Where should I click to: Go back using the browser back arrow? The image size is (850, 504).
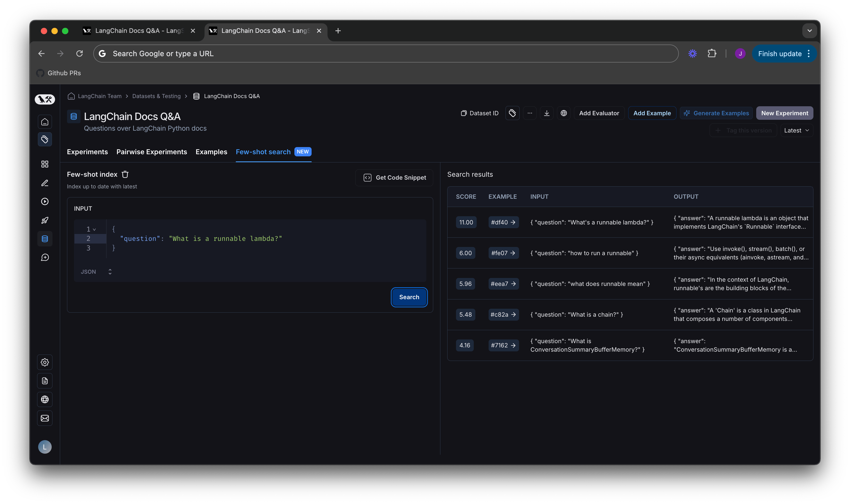point(41,54)
